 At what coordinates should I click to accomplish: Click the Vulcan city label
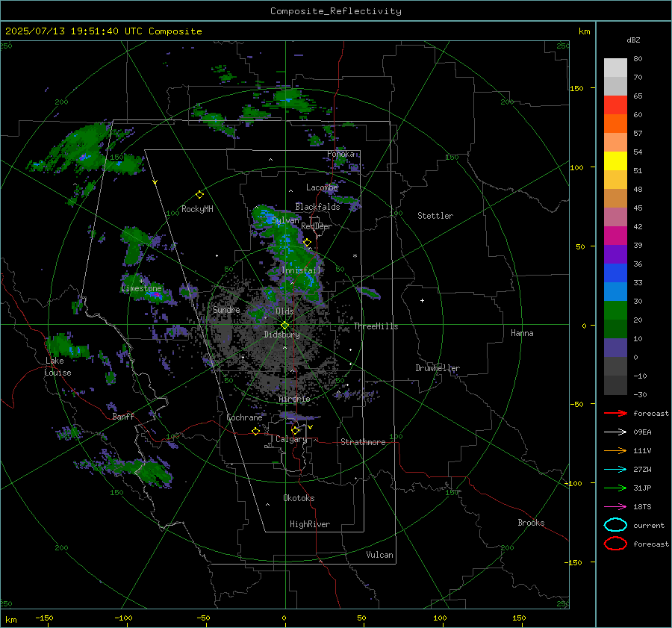point(380,555)
